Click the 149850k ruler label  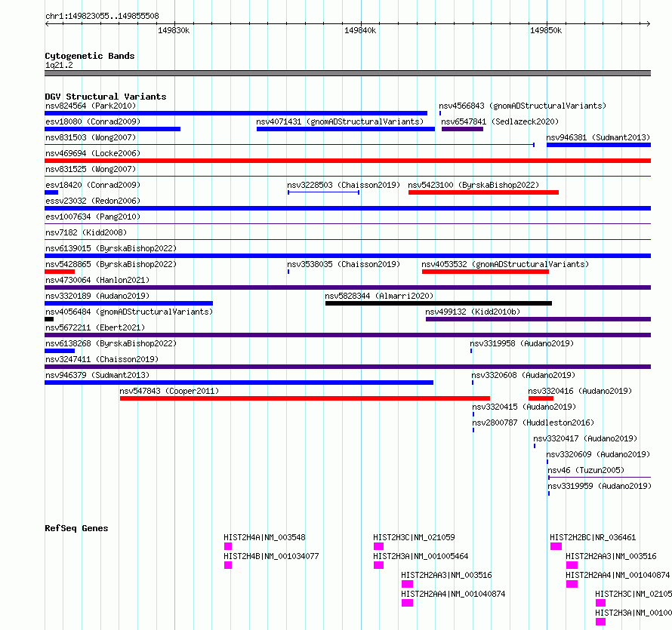pos(546,30)
